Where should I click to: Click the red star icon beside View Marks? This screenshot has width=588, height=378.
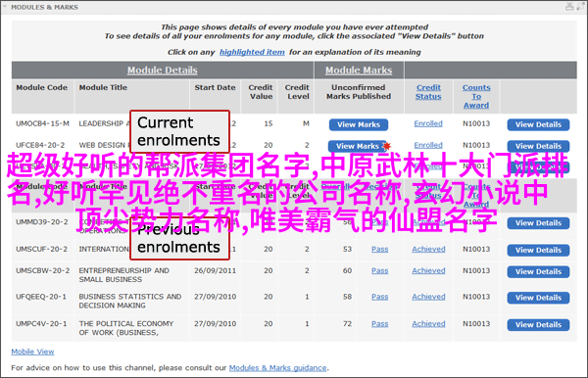tap(387, 146)
